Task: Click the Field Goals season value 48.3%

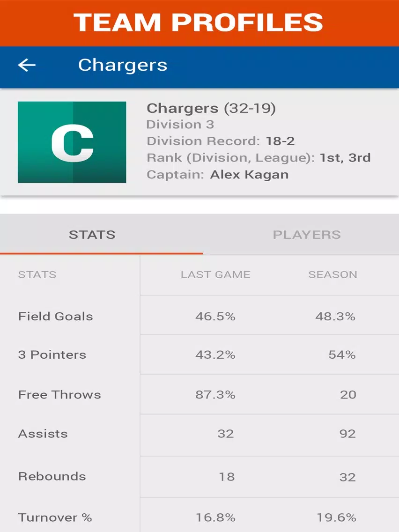Action: [x=335, y=317]
